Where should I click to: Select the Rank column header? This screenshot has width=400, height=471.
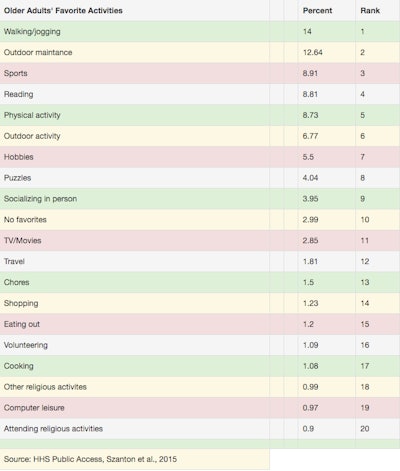pos(370,11)
